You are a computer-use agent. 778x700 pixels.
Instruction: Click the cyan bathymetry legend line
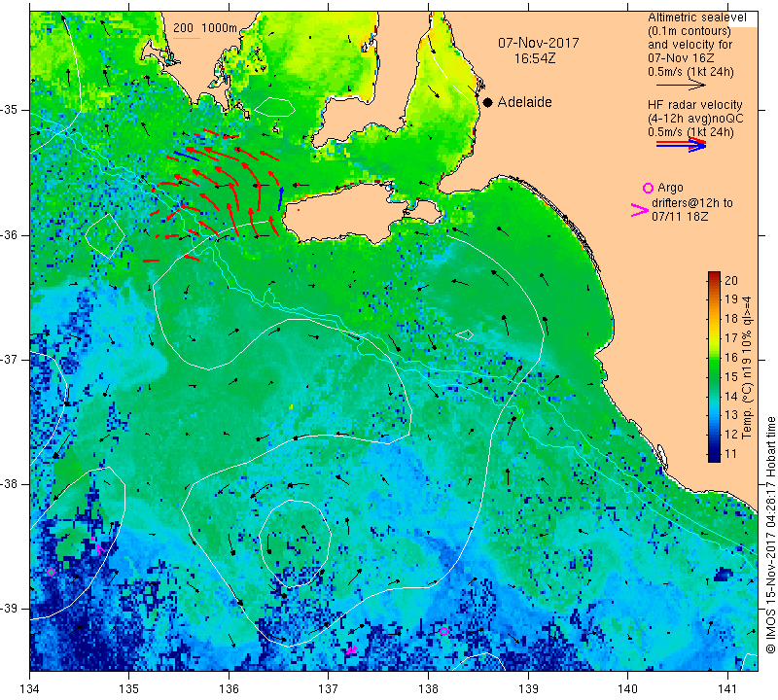(x=187, y=38)
